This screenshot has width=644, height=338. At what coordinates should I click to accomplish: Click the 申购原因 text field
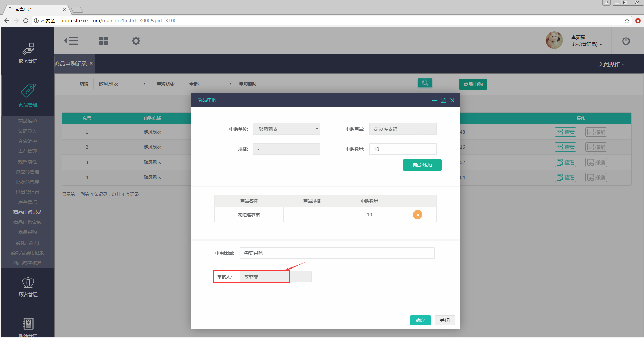pos(337,253)
